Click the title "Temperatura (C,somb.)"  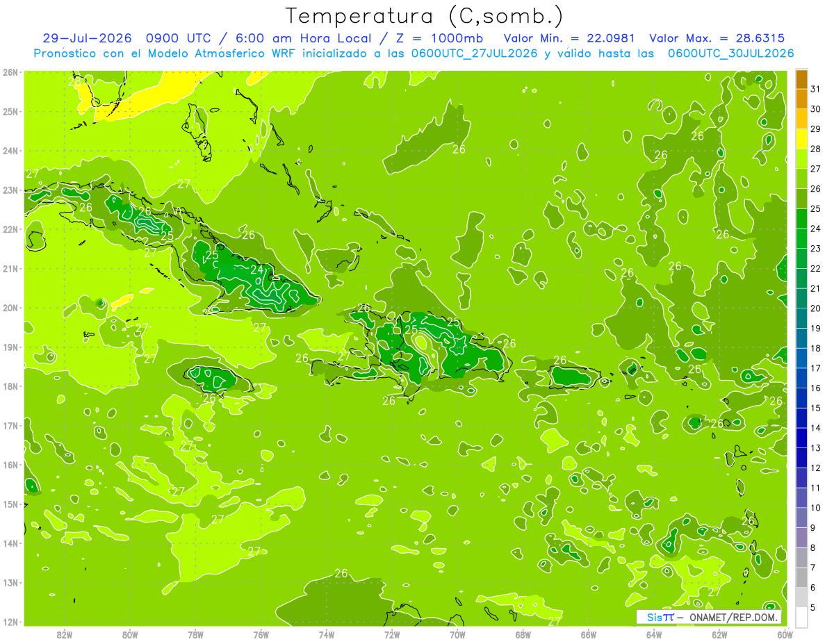point(425,16)
